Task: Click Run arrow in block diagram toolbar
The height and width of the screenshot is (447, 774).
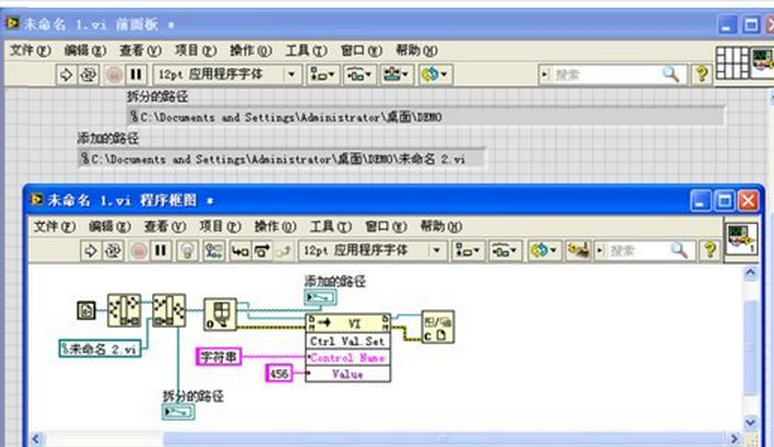Action: point(91,251)
